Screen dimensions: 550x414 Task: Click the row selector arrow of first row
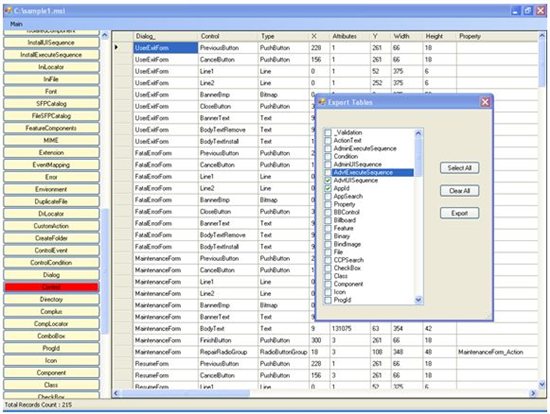click(x=116, y=47)
